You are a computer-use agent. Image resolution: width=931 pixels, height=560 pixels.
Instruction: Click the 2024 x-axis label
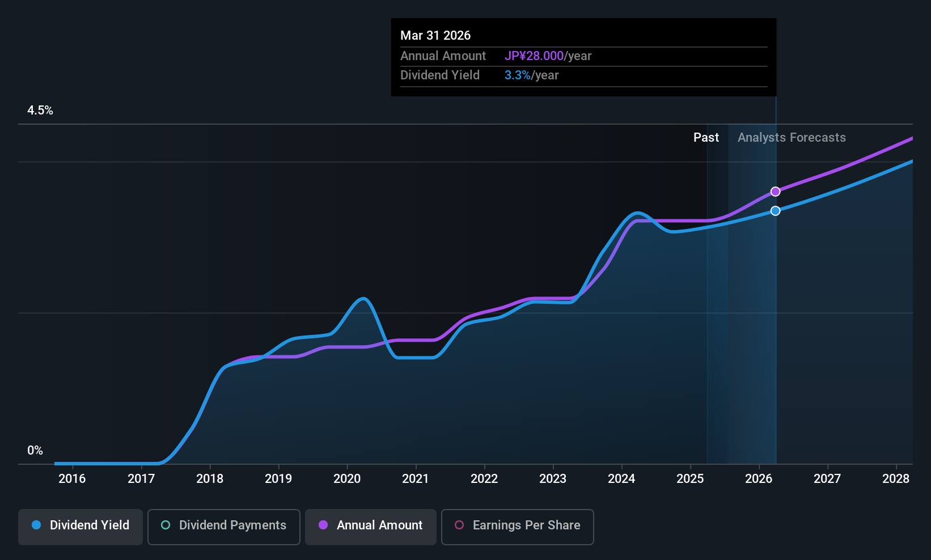click(621, 479)
